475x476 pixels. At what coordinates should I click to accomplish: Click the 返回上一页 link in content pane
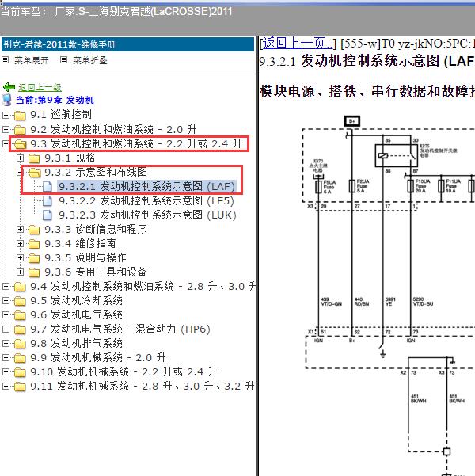pyautogui.click(x=298, y=44)
